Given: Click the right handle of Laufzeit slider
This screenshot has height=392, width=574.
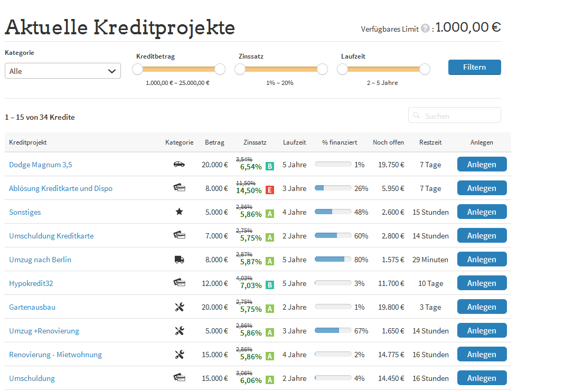Looking at the screenshot, I should tap(425, 69).
